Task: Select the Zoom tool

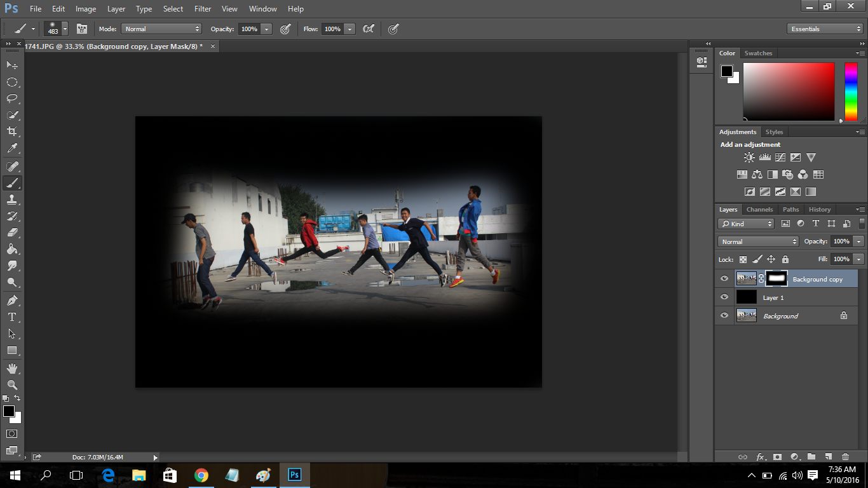Action: click(x=11, y=384)
